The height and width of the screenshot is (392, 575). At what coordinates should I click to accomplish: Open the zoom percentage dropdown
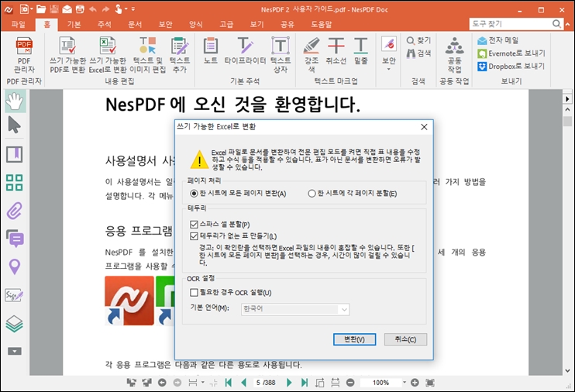click(405, 383)
